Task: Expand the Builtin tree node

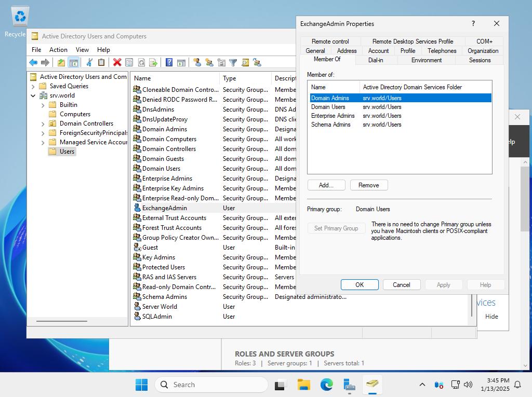Action: click(43, 105)
